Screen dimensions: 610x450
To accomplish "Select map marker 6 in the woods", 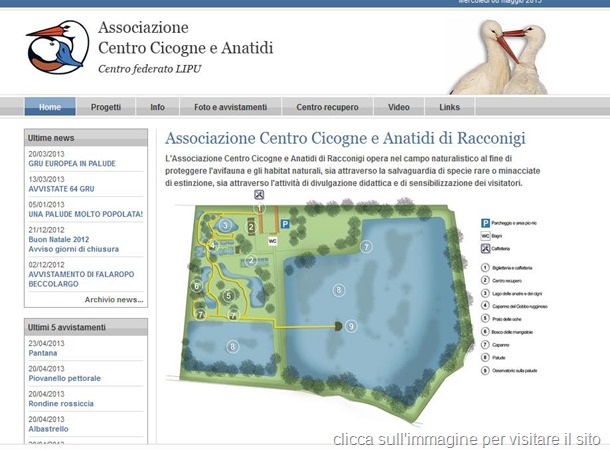I will click(196, 286).
